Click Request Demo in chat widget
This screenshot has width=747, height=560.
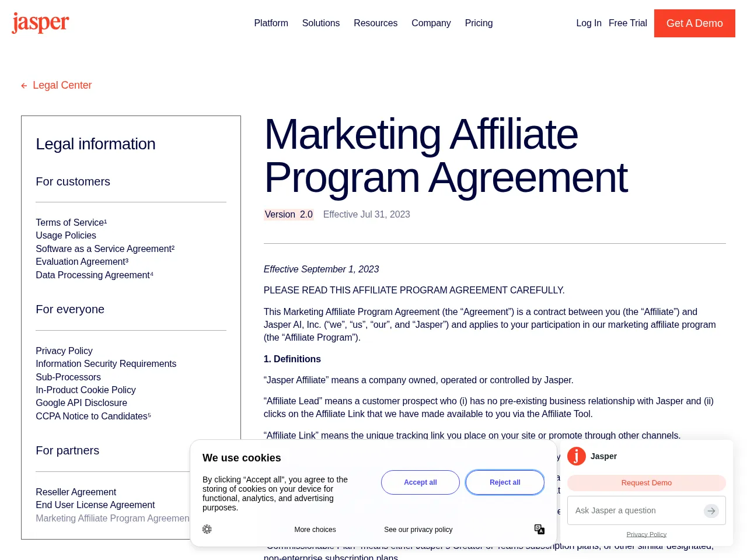pyautogui.click(x=647, y=483)
